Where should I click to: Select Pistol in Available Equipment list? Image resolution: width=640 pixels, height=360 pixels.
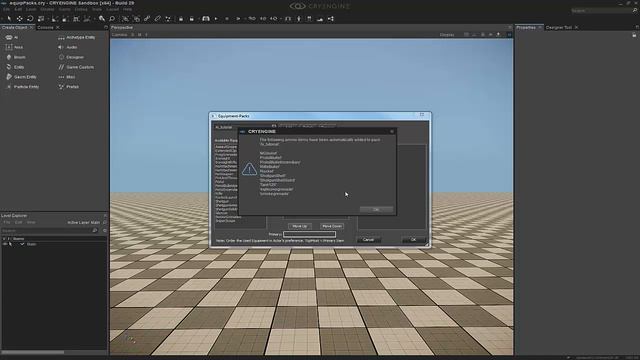[220, 182]
